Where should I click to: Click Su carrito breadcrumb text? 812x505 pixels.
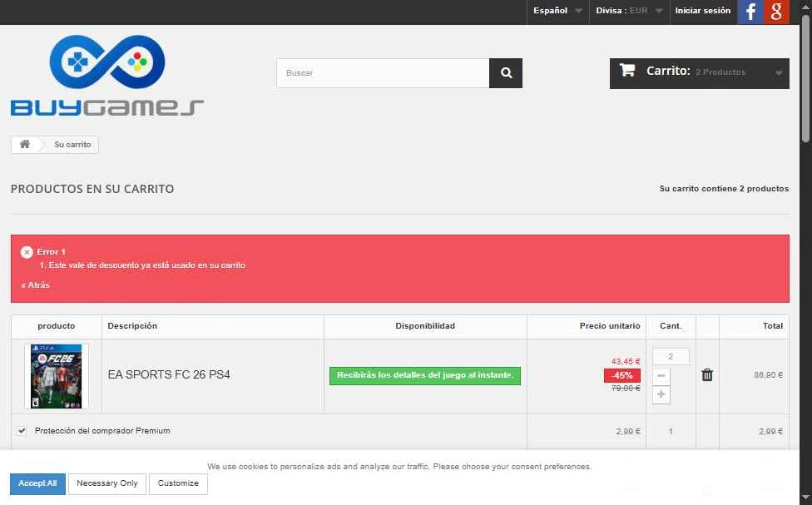click(72, 145)
